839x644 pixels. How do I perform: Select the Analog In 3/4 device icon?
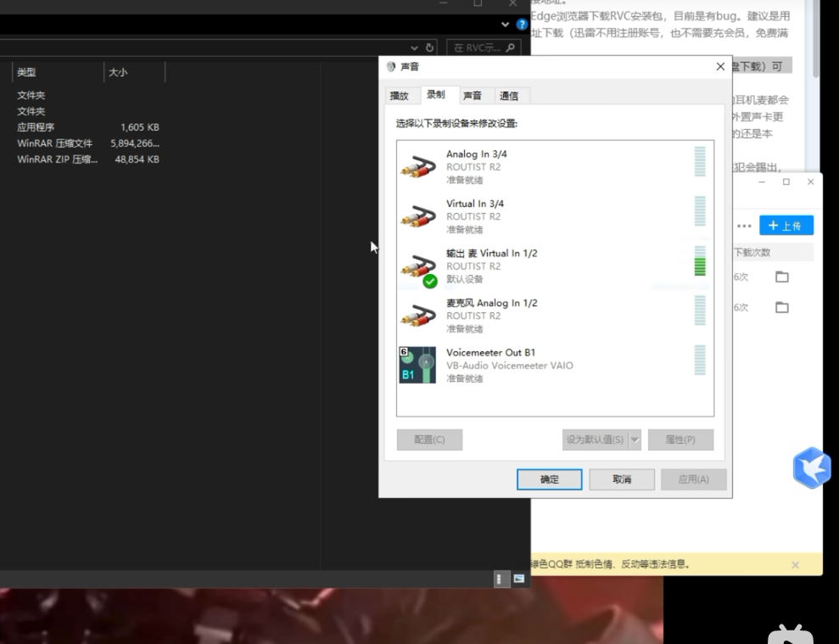click(x=418, y=166)
